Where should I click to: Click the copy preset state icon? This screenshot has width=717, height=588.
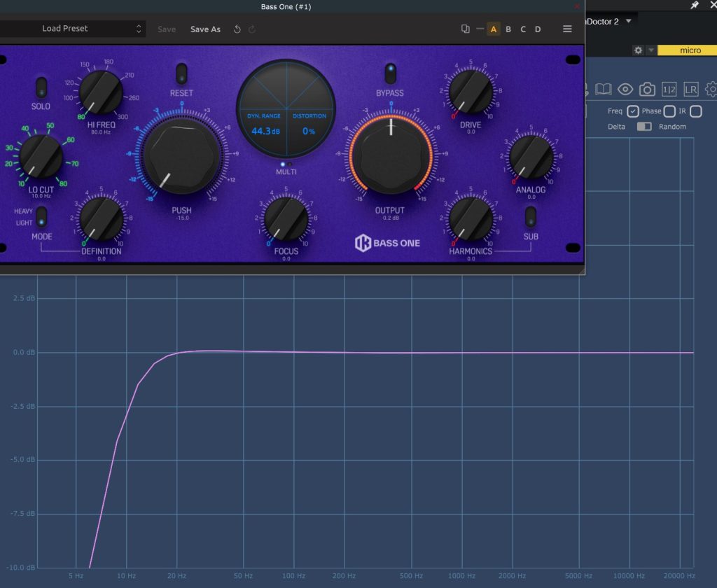click(x=466, y=29)
